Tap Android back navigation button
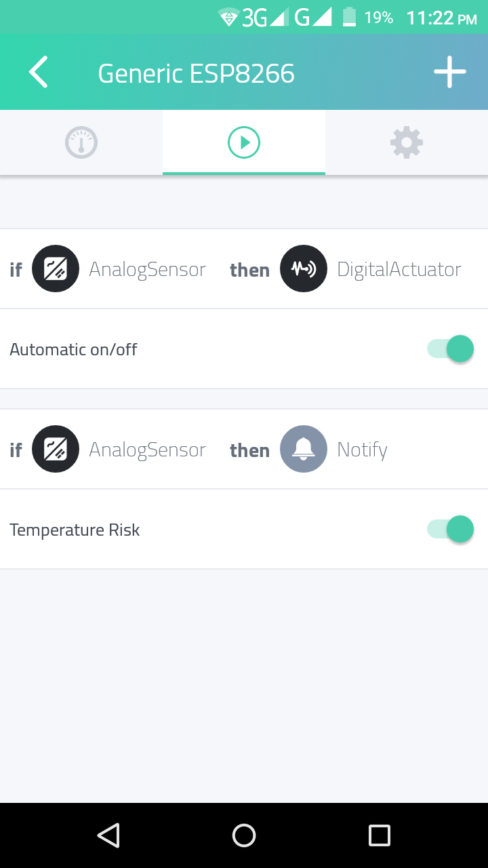Screen dimensions: 488x868 108,835
